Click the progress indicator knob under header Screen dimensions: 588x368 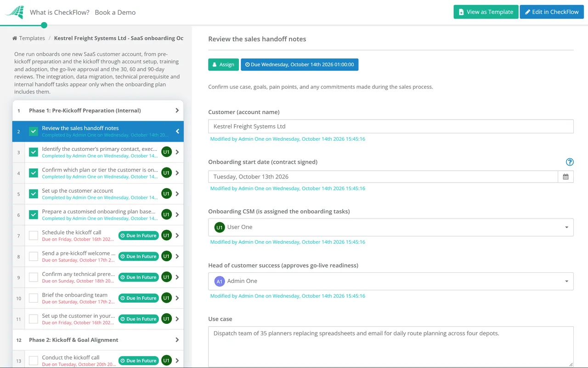[x=44, y=25]
